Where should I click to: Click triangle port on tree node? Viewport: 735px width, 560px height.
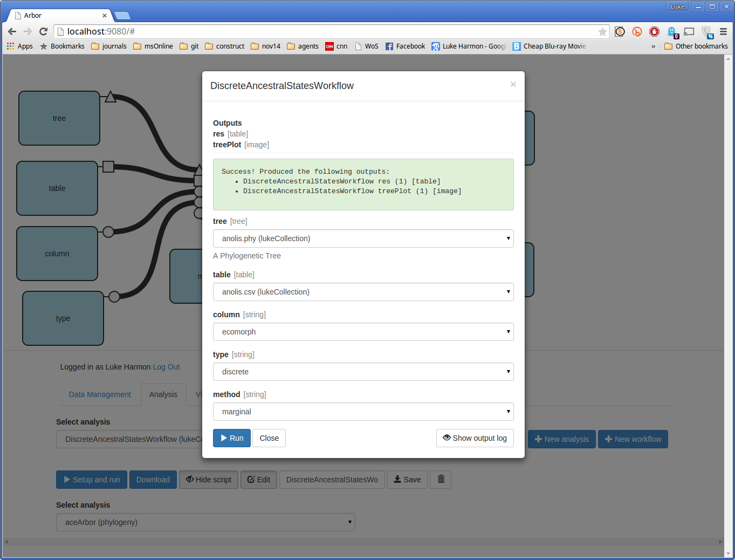pyautogui.click(x=111, y=97)
